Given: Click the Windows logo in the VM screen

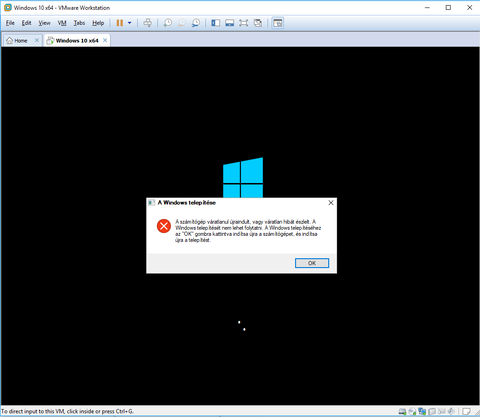Looking at the screenshot, I should coord(243,177).
